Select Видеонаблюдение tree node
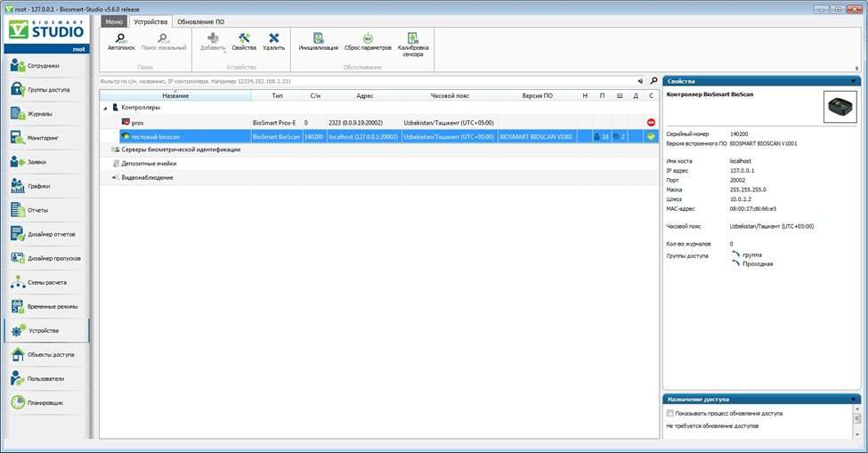The image size is (868, 453). pyautogui.click(x=147, y=177)
